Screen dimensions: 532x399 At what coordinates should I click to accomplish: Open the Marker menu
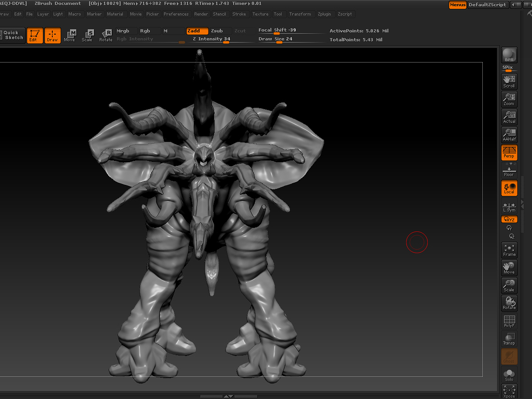pyautogui.click(x=94, y=14)
